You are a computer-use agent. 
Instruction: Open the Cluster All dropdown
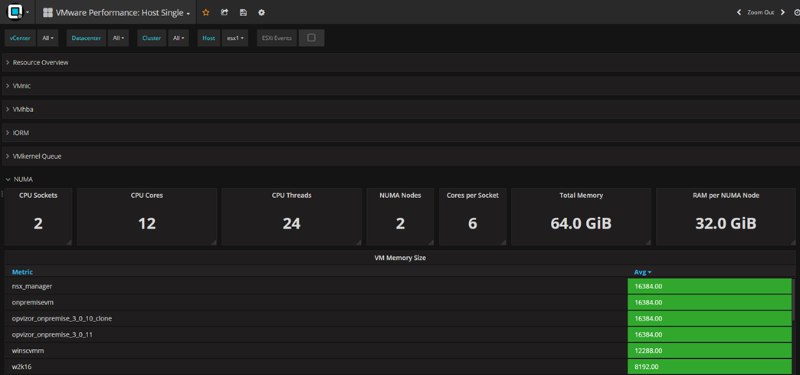[x=178, y=38]
